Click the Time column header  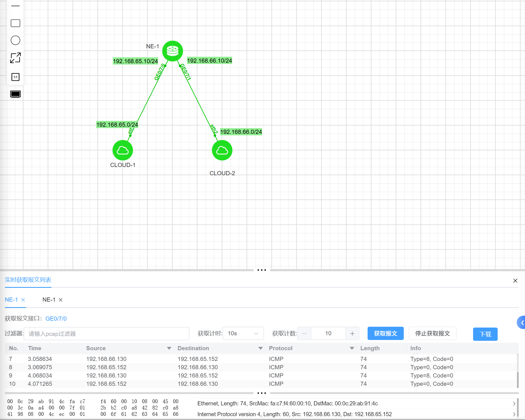pyautogui.click(x=35, y=348)
